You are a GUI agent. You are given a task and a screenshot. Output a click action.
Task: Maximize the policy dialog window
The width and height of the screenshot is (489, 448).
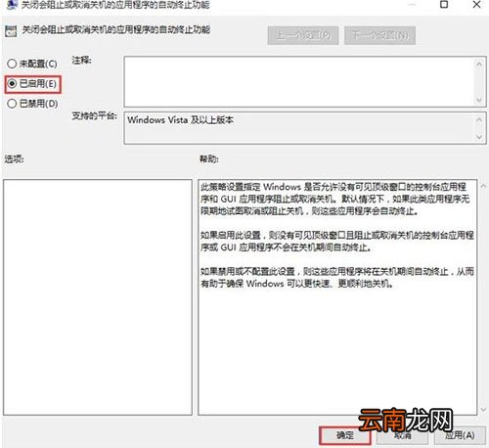[444, 5]
